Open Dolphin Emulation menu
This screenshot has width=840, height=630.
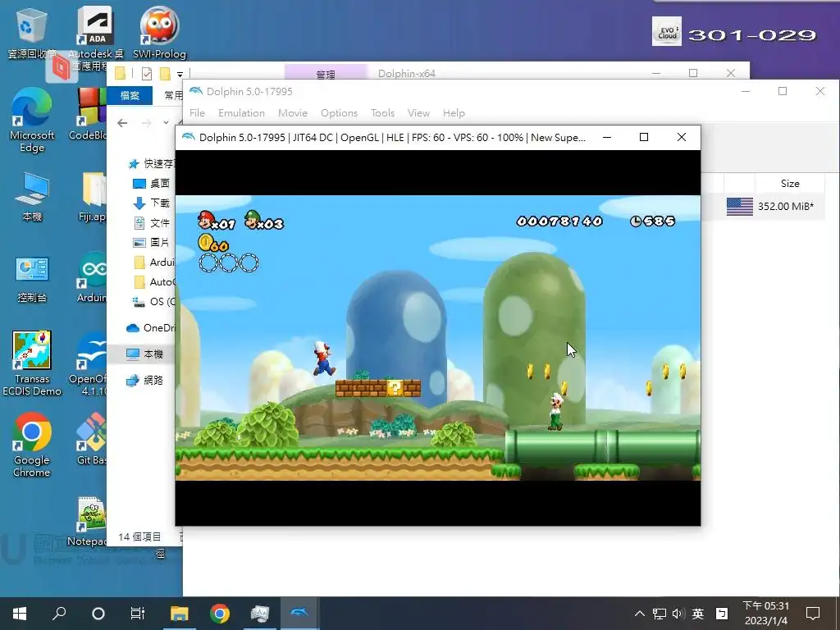click(242, 113)
